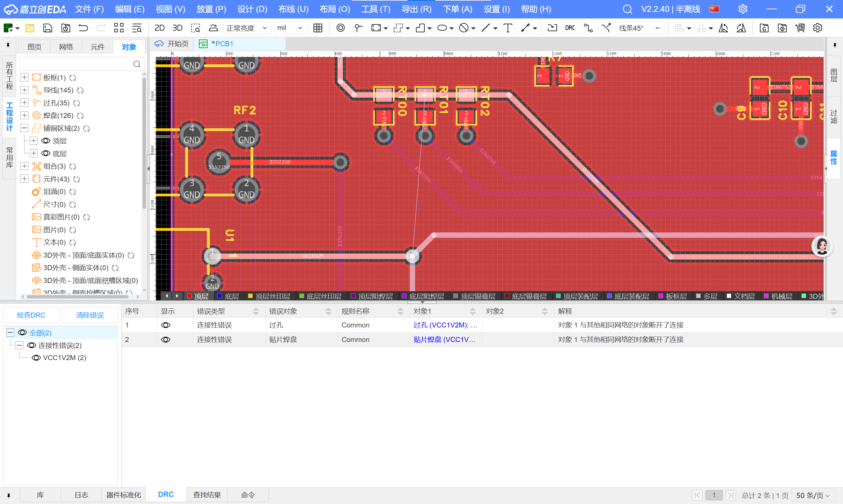Screen dimensions: 843x504
Task: Click the 底层 blue layer swatch
Action: point(220,296)
